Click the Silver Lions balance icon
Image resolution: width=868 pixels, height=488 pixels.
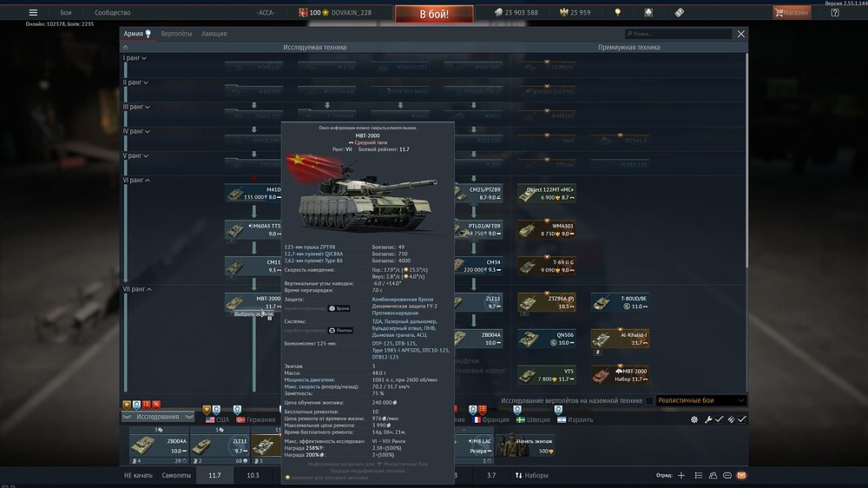(x=498, y=12)
